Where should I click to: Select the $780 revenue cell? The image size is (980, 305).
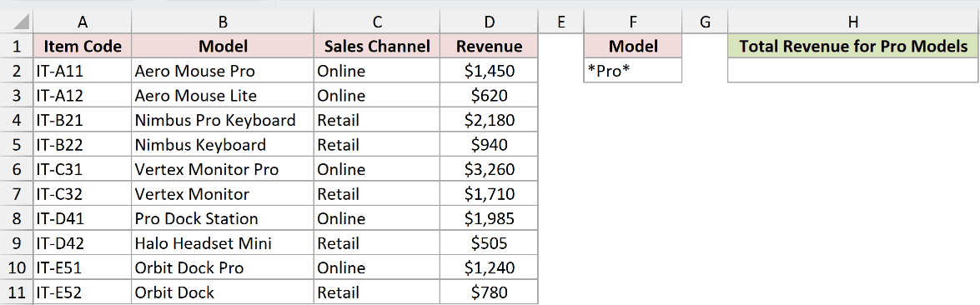490,292
